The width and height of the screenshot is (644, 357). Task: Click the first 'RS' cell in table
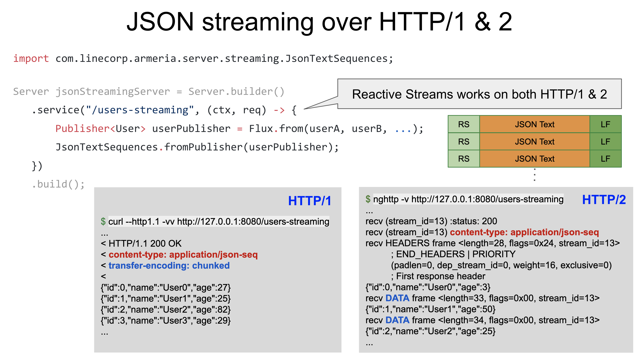(x=463, y=124)
